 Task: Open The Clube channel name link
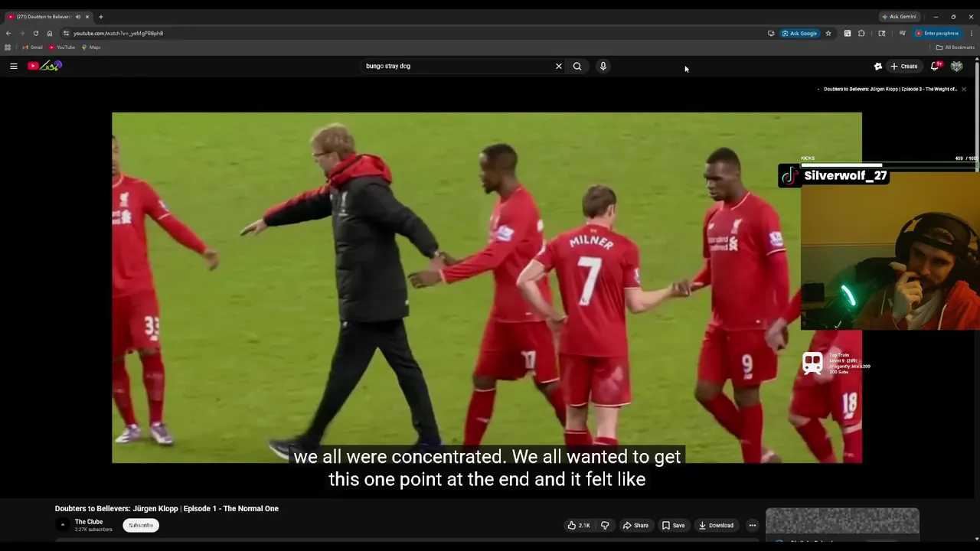coord(89,522)
